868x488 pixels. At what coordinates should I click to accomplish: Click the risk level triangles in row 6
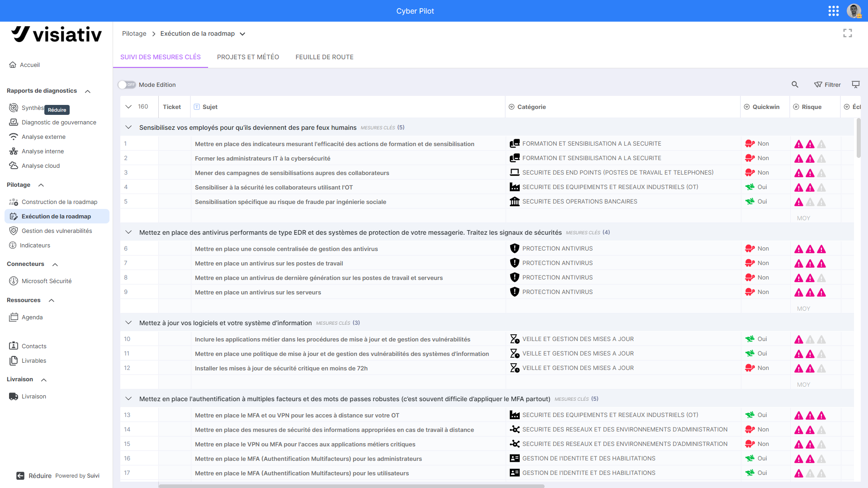point(810,249)
